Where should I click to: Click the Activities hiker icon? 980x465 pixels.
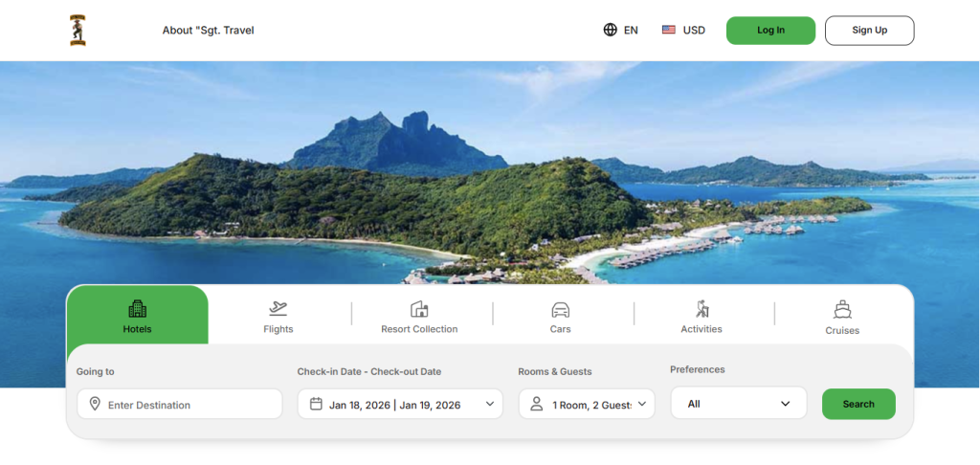pos(702,308)
